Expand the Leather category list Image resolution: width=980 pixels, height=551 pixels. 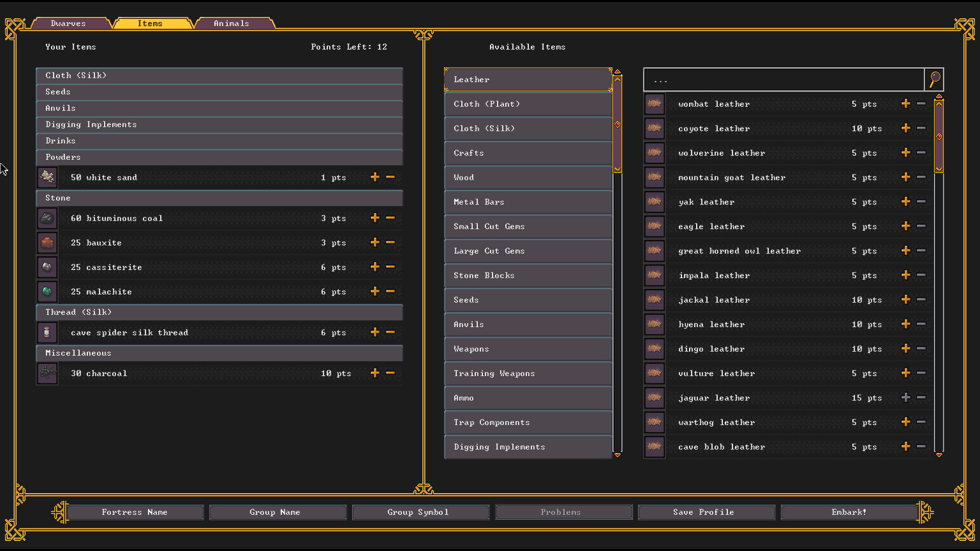pyautogui.click(x=530, y=79)
